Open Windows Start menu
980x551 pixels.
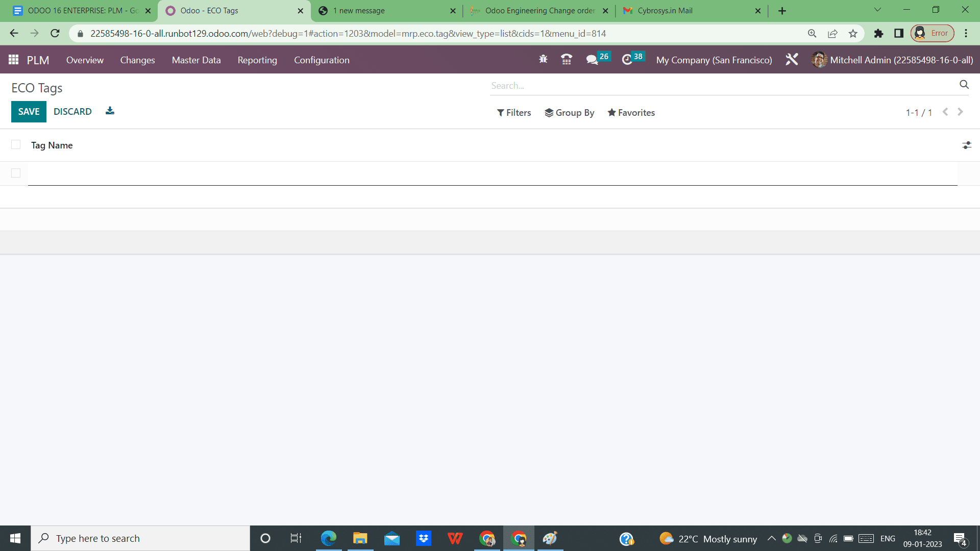click(x=15, y=538)
